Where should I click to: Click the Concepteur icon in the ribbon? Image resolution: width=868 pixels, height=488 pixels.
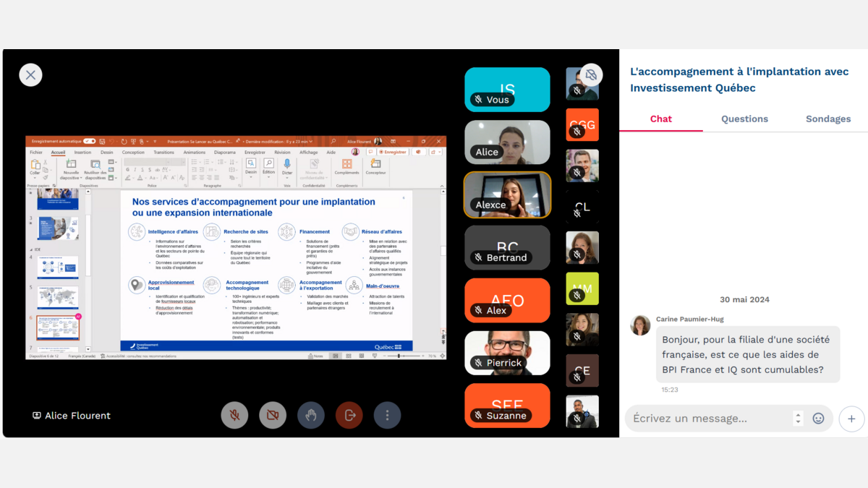click(x=375, y=165)
